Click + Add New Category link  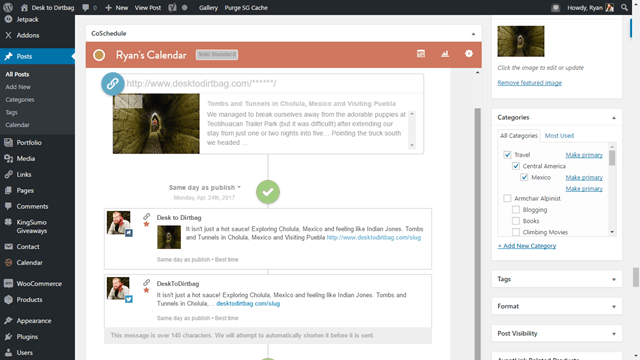(527, 246)
